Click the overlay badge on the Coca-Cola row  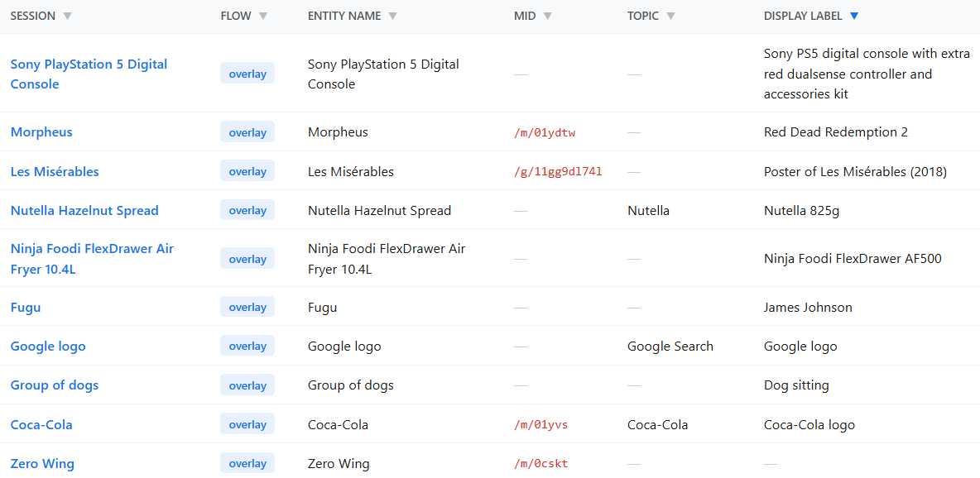pos(247,423)
